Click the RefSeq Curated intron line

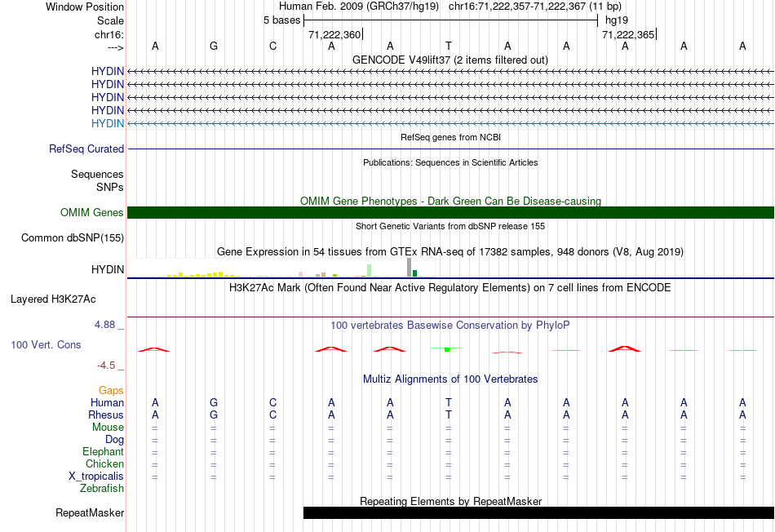[x=450, y=149]
